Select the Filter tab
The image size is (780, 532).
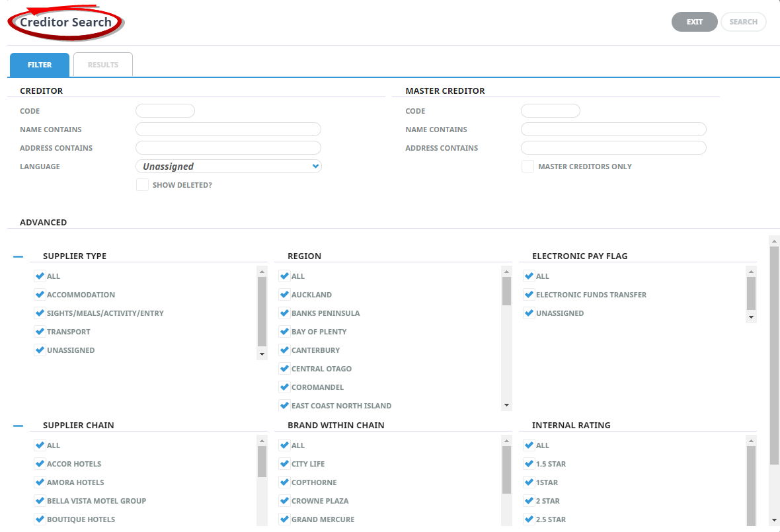pos(40,65)
